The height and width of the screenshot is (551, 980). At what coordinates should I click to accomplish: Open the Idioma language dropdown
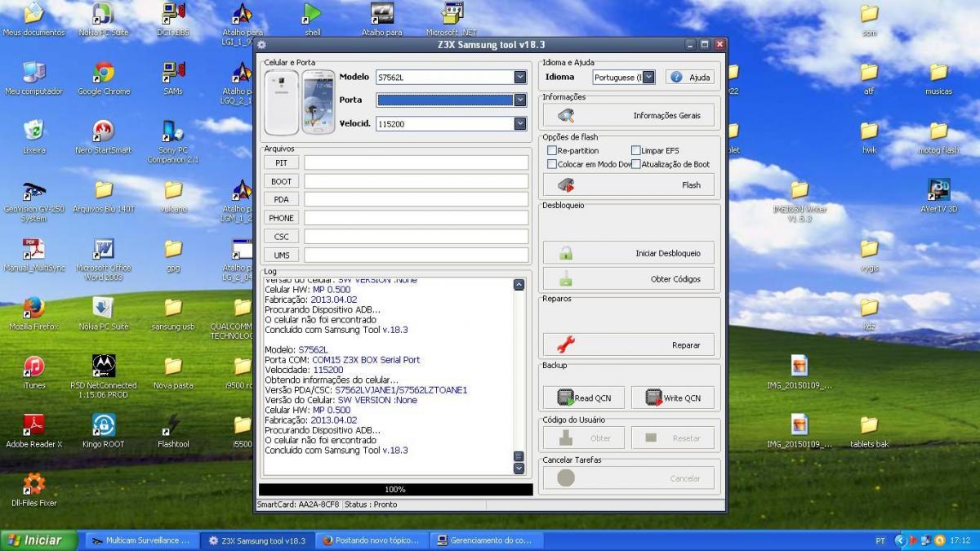tap(648, 77)
